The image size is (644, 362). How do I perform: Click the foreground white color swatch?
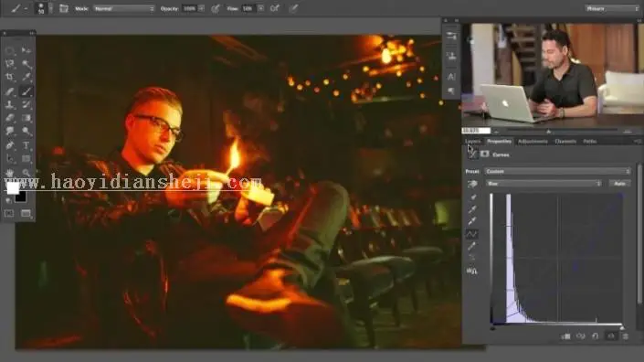click(x=13, y=188)
